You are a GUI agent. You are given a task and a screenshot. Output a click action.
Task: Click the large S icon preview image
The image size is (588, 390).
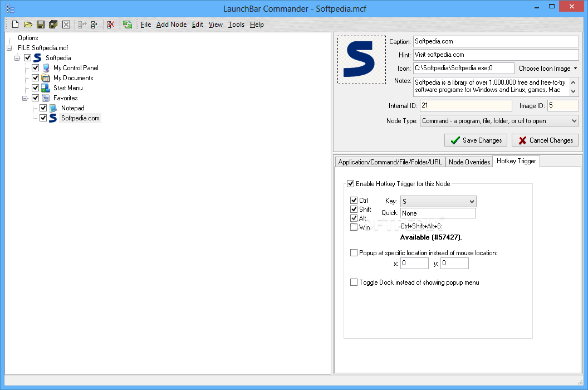point(361,60)
